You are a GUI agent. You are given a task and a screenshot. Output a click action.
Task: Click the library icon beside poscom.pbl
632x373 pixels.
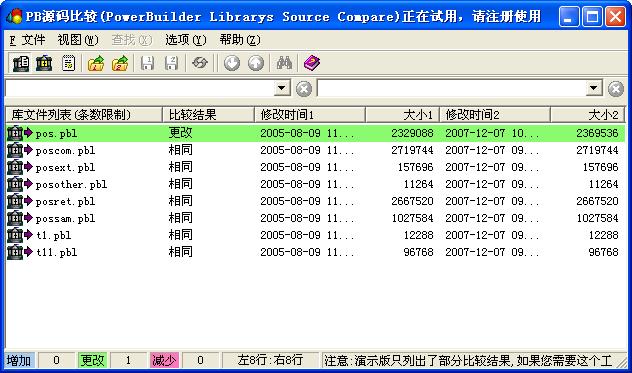[x=15, y=150]
